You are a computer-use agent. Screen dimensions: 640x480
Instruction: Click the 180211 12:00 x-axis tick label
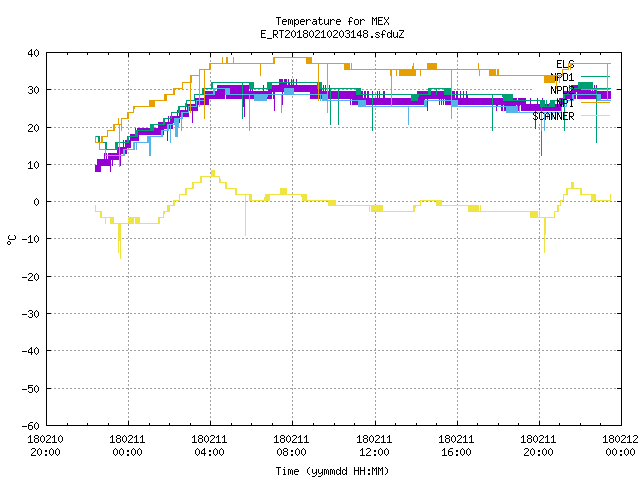pos(374,446)
